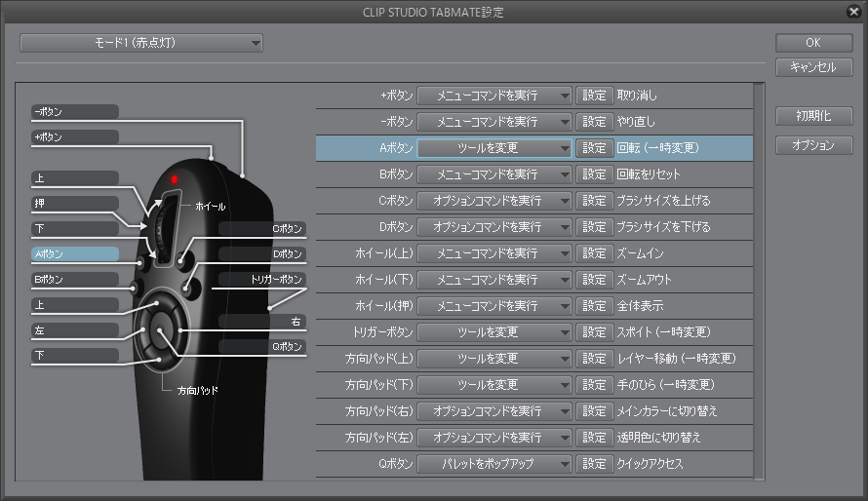Image resolution: width=868 pixels, height=501 pixels.
Task: Pick the Qボタン label on the diagram
Action: pos(262,346)
